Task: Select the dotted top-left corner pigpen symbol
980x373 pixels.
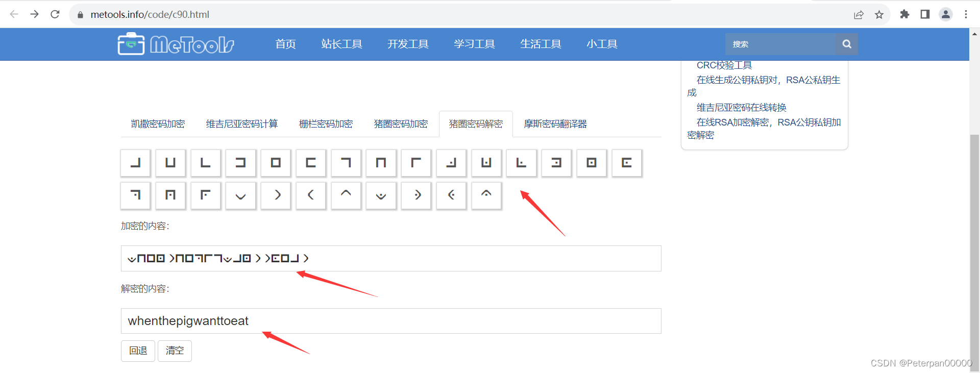Action: [206, 195]
